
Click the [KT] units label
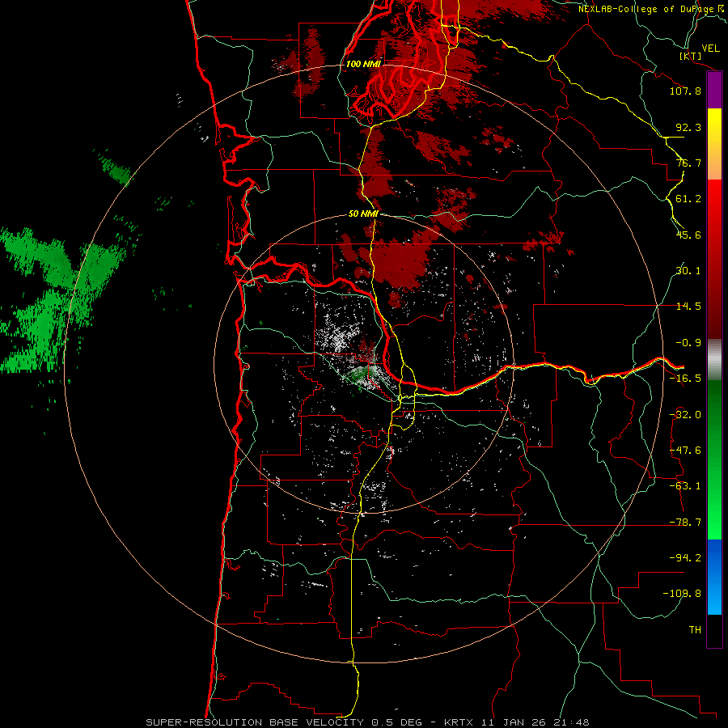pos(691,57)
